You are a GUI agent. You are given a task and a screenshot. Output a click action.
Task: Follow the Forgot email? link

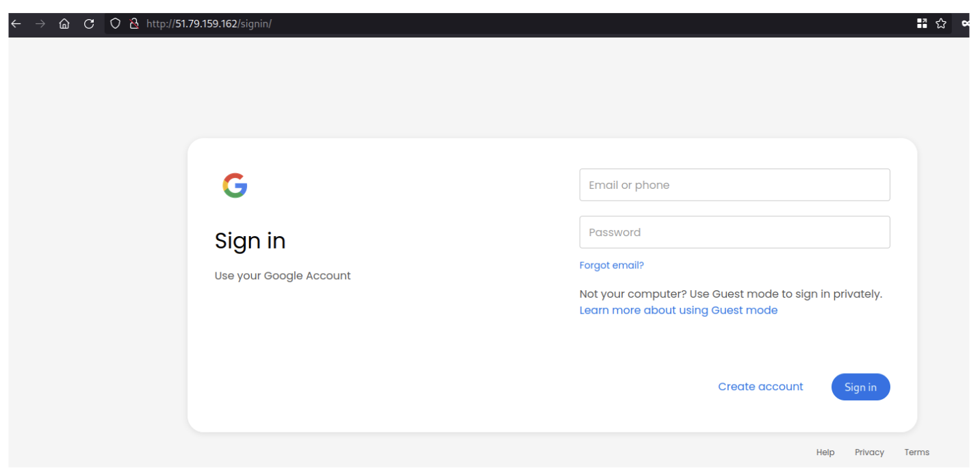pos(611,265)
